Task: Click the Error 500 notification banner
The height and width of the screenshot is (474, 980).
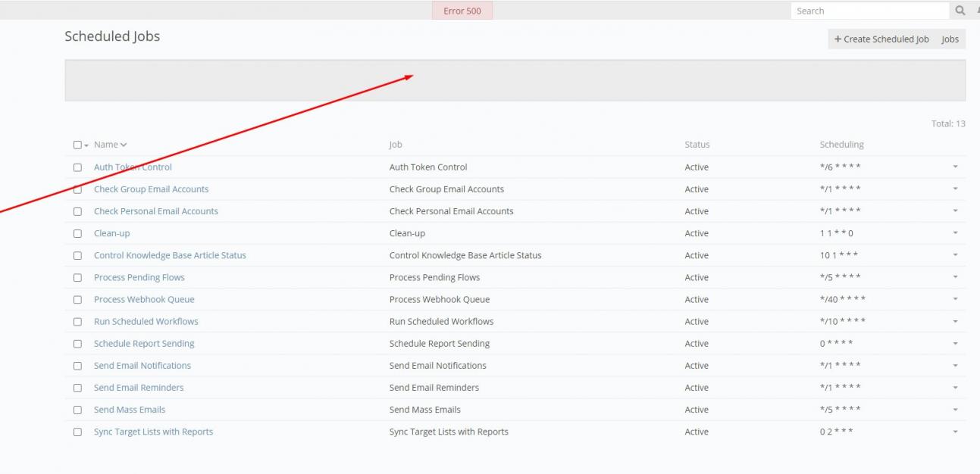Action: pos(462,11)
